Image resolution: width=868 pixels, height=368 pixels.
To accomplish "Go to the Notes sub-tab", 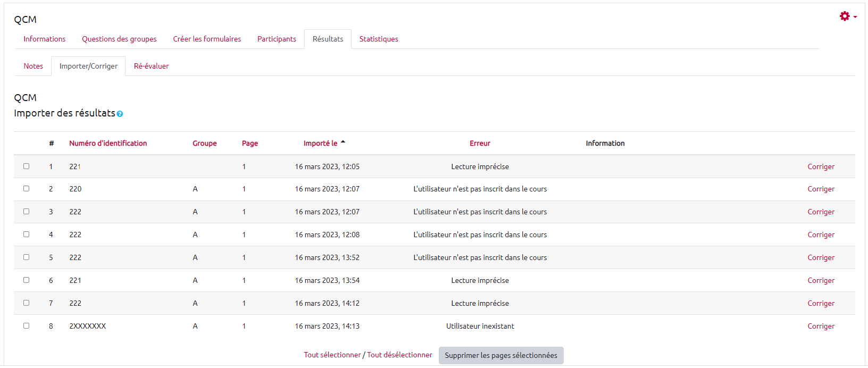I will 33,66.
